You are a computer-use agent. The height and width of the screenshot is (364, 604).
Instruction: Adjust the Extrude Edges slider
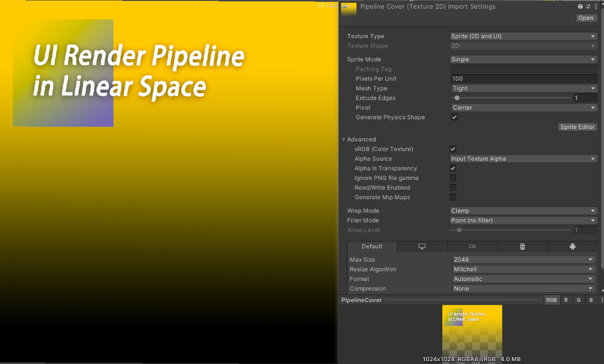point(457,98)
